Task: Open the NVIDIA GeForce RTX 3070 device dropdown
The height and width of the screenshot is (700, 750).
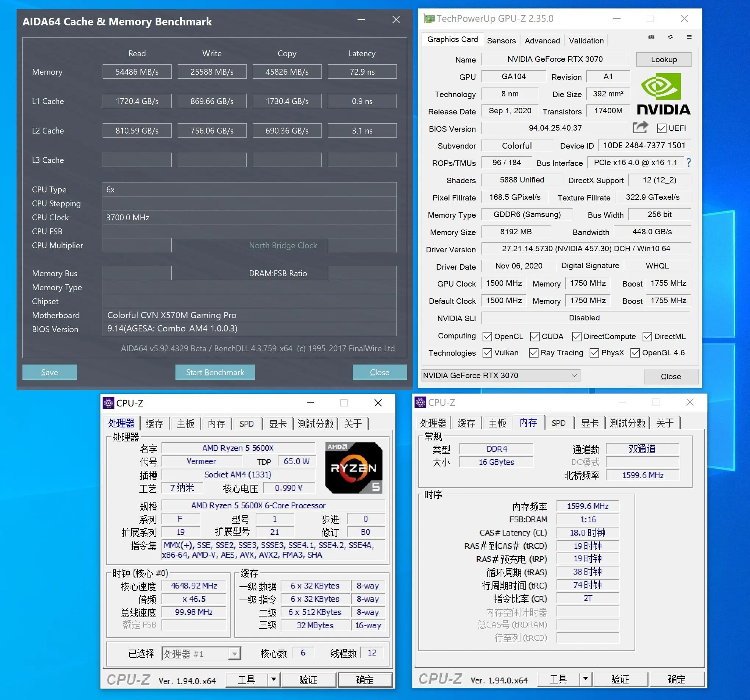Action: click(x=500, y=376)
